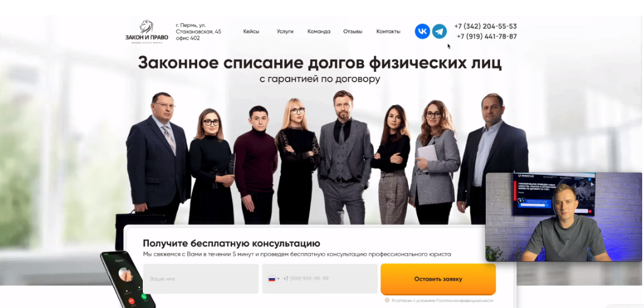Viewport: 644px width, 308px height.
Task: Open the Контакты menu item
Action: (x=388, y=32)
